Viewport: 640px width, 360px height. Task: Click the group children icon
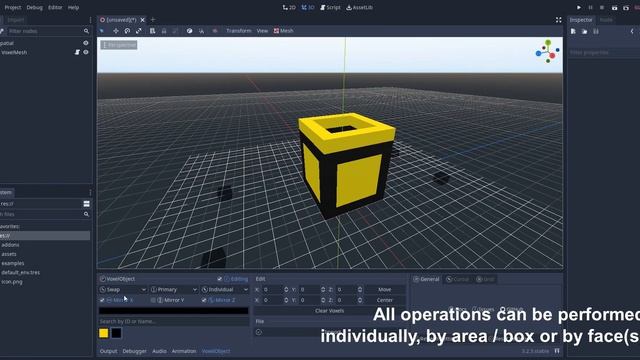pos(175,31)
